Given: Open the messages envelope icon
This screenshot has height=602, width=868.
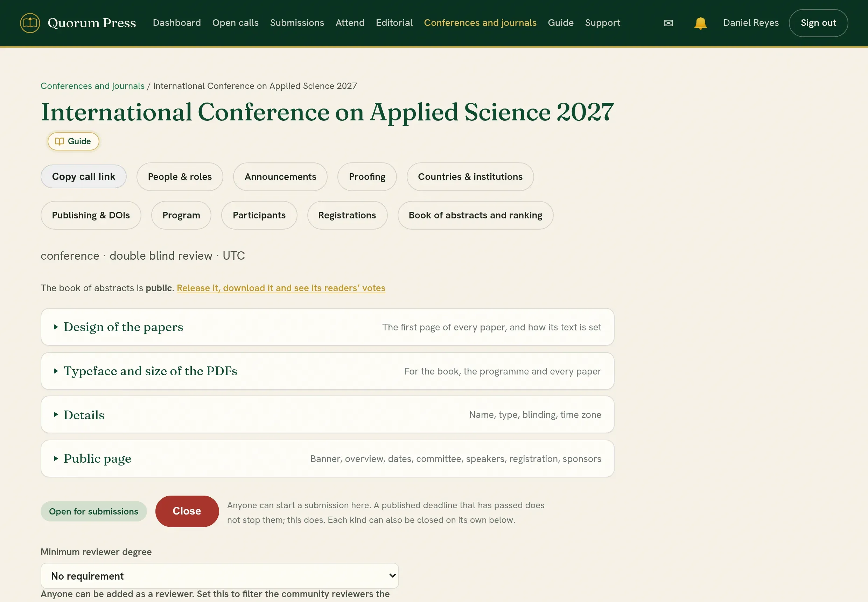Looking at the screenshot, I should [x=668, y=23].
